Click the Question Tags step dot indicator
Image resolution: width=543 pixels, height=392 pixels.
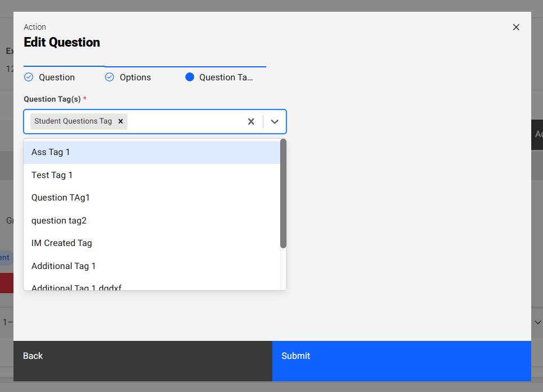click(x=189, y=78)
